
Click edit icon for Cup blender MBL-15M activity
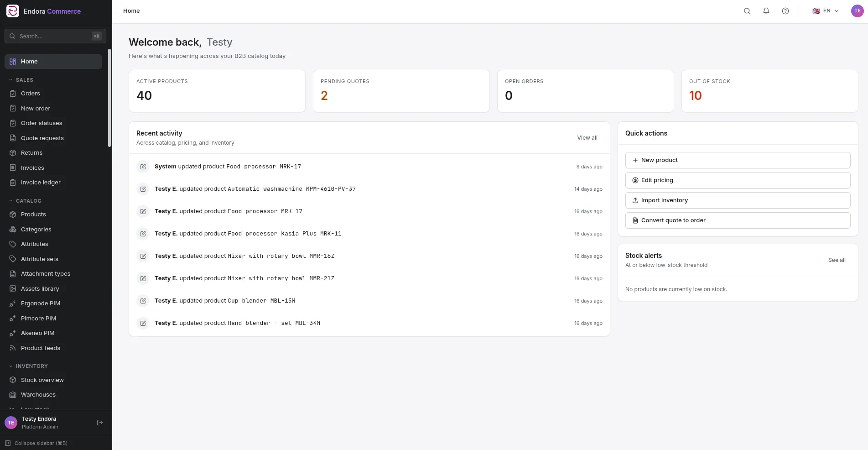(143, 301)
